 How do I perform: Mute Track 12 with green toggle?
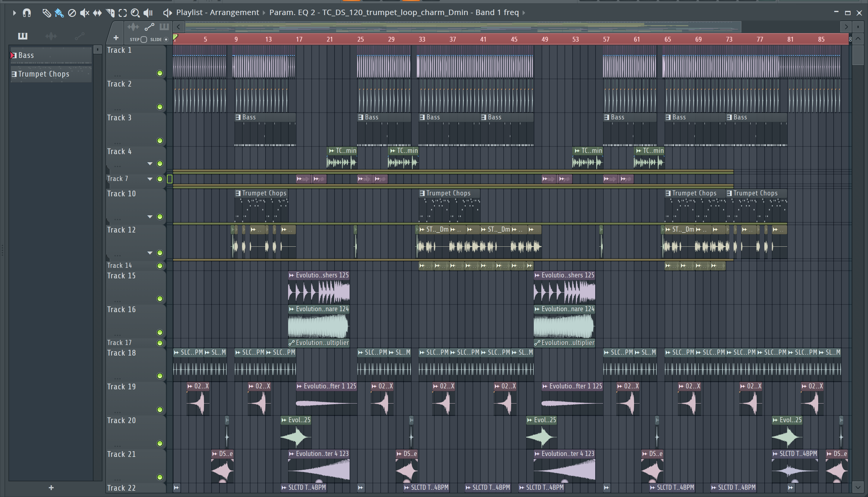click(x=160, y=253)
